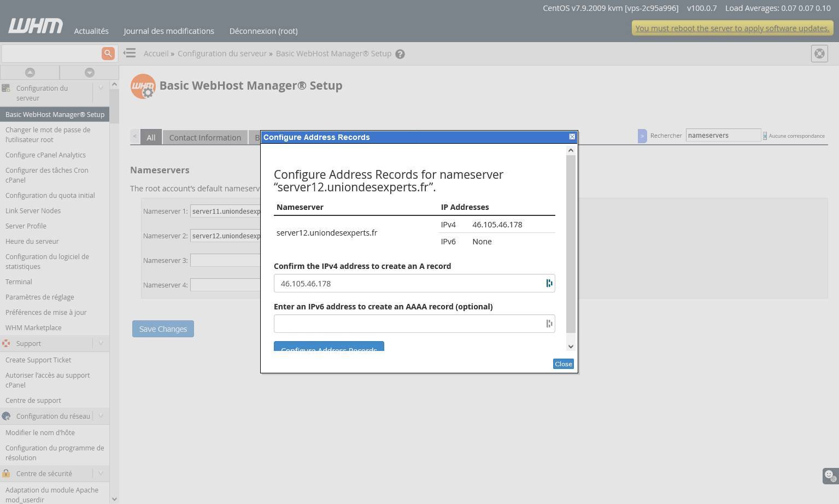Click the sidebar collapse menu icon
Viewport: 839px width, 504px height.
(130, 53)
